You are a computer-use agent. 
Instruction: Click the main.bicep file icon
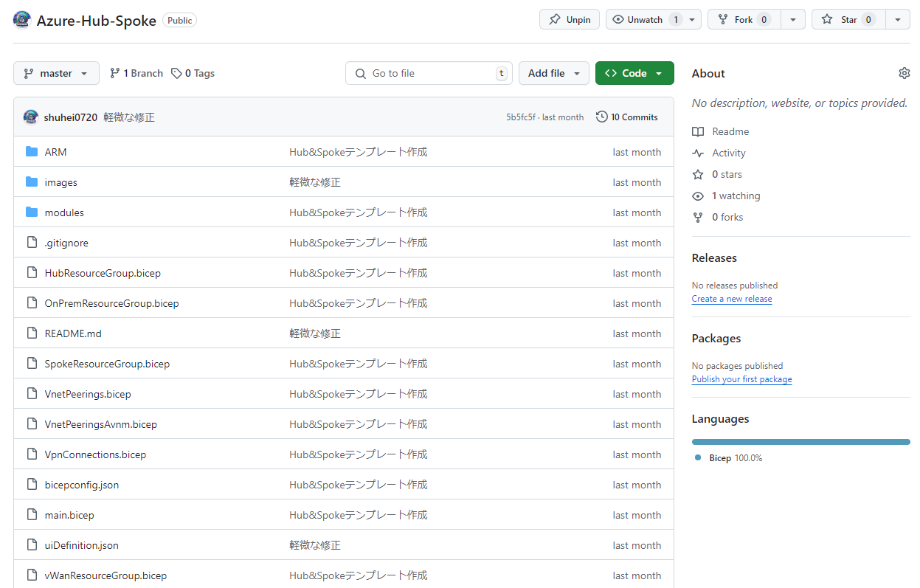pyautogui.click(x=32, y=515)
